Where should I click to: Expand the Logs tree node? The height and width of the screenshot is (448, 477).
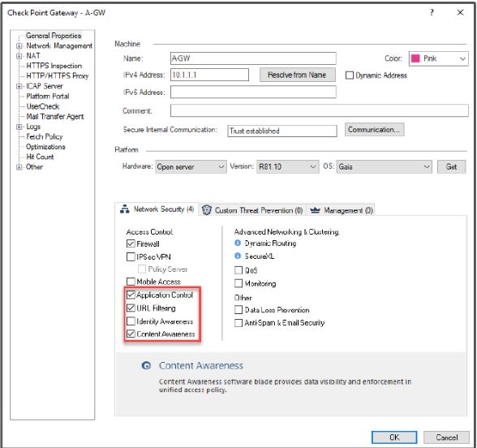coord(19,127)
